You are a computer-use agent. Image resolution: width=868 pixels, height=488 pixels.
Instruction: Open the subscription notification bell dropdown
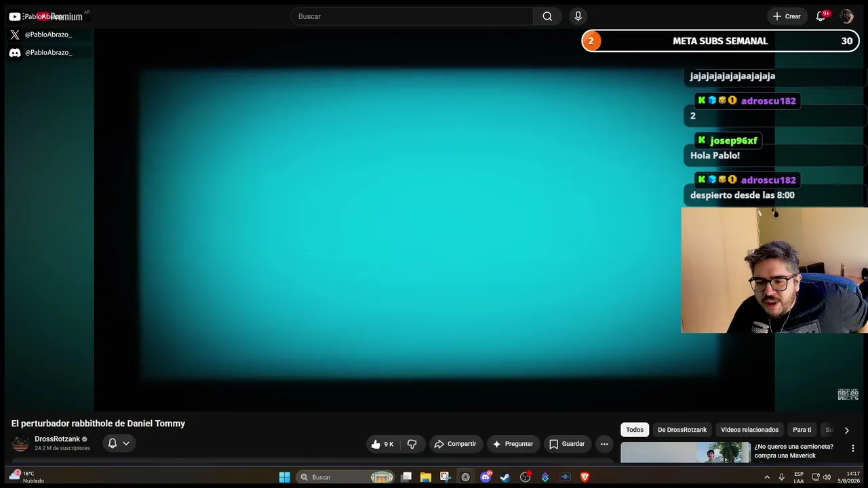[x=119, y=443]
